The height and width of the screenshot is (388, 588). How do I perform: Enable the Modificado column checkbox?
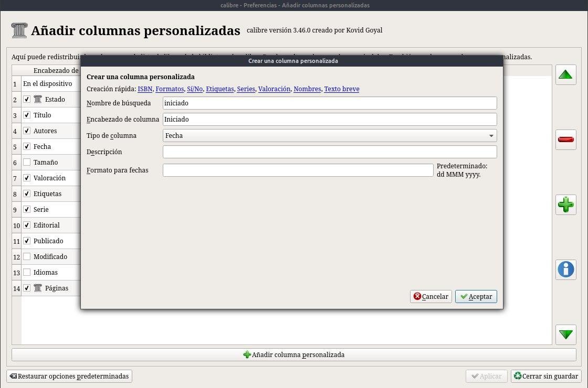[27, 256]
